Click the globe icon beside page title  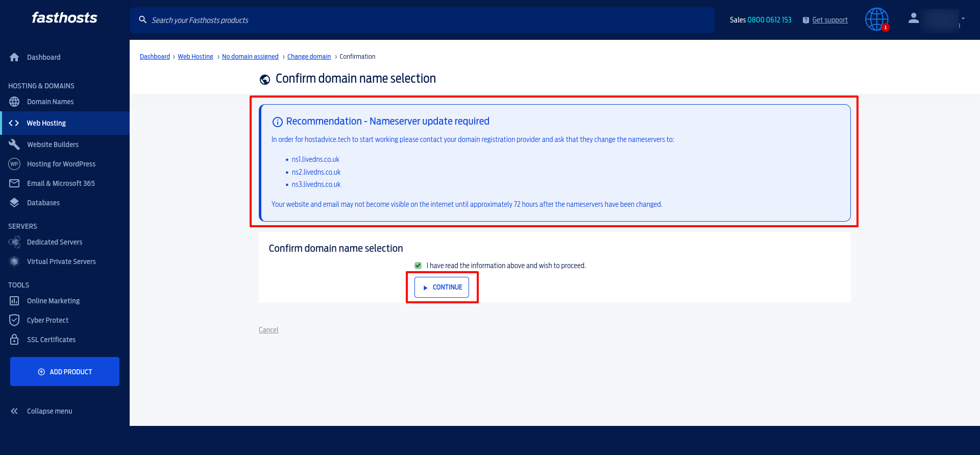[x=265, y=80]
